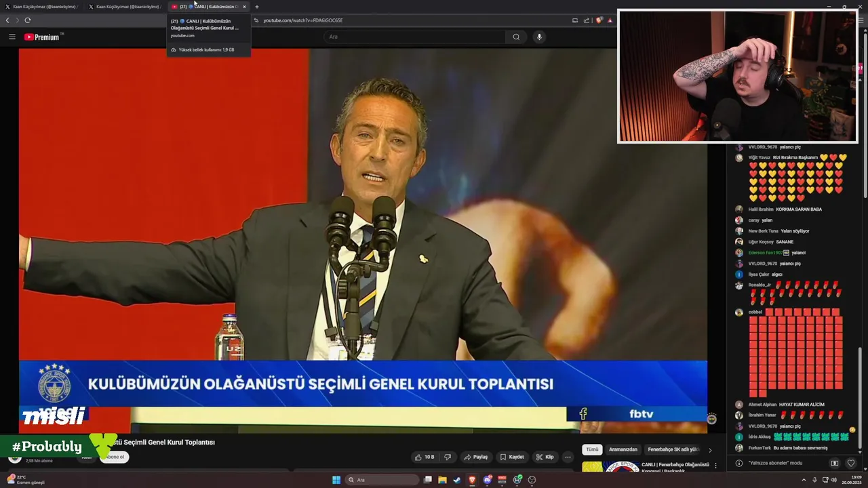Screen dimensions: 868x488
Task: Click the address bar URL youtube.com/watch
Action: pos(303,20)
